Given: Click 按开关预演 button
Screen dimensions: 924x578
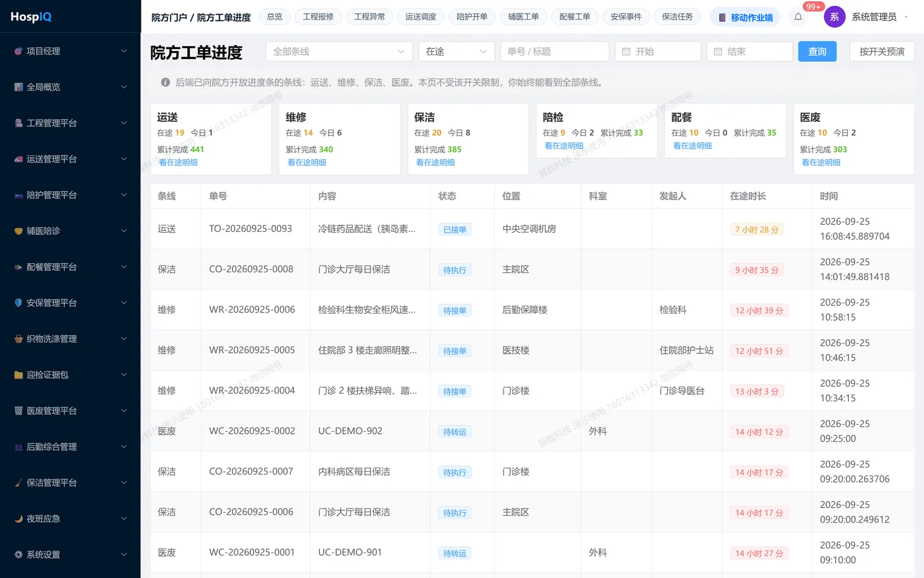Looking at the screenshot, I should pyautogui.click(x=882, y=51).
